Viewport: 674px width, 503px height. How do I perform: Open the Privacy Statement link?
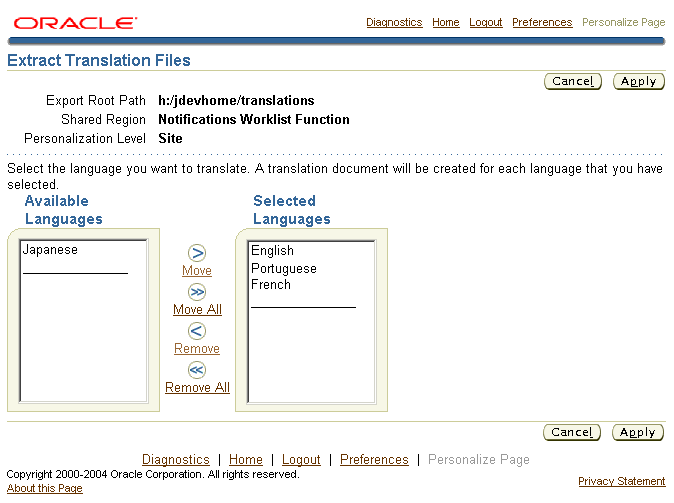pyautogui.click(x=622, y=481)
